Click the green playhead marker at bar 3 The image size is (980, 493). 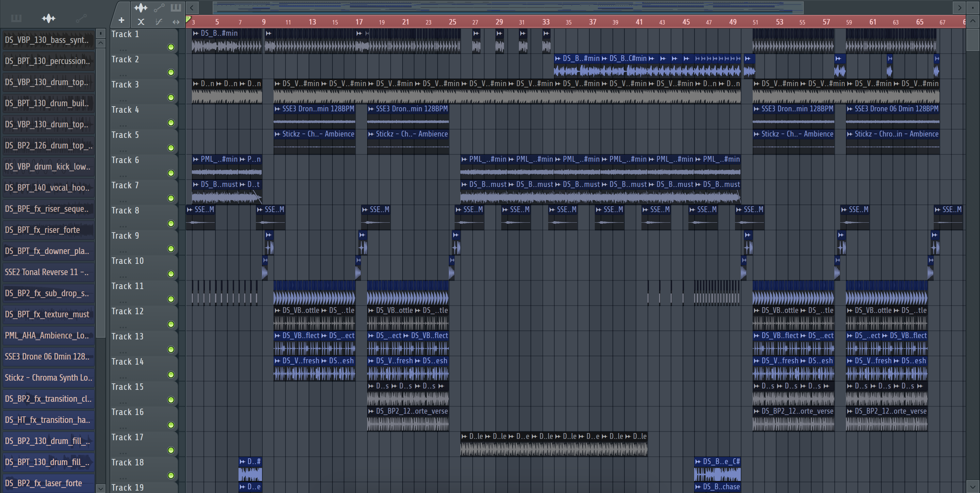[188, 19]
